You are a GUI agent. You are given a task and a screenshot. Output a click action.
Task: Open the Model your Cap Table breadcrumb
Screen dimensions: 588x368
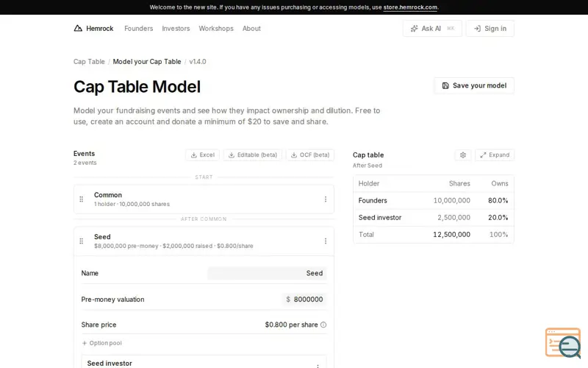pyautogui.click(x=146, y=62)
